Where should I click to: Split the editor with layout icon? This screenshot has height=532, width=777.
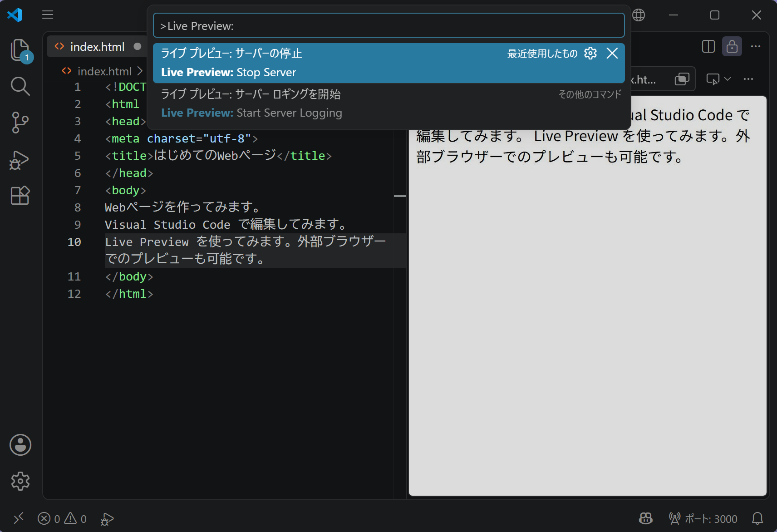(708, 46)
